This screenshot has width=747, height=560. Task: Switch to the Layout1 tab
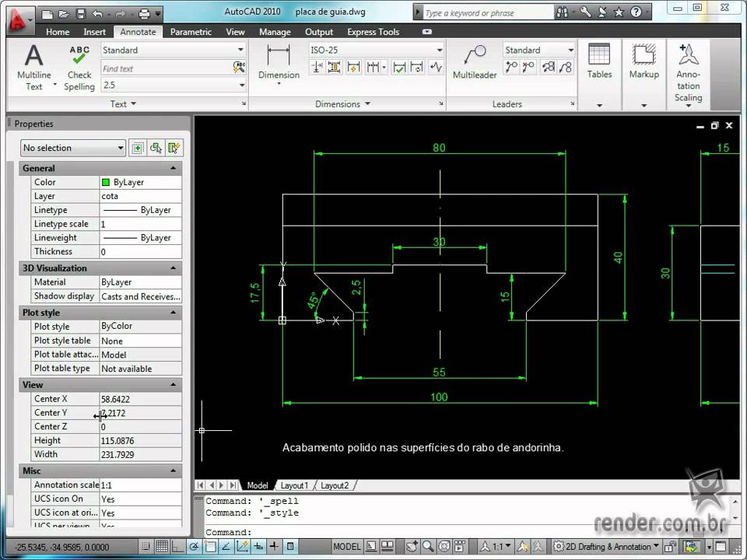point(294,485)
